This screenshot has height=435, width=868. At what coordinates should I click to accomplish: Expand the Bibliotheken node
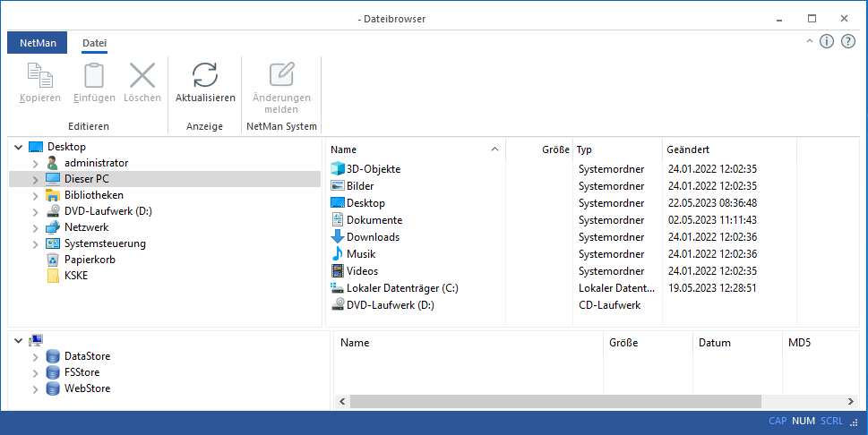(x=36, y=196)
